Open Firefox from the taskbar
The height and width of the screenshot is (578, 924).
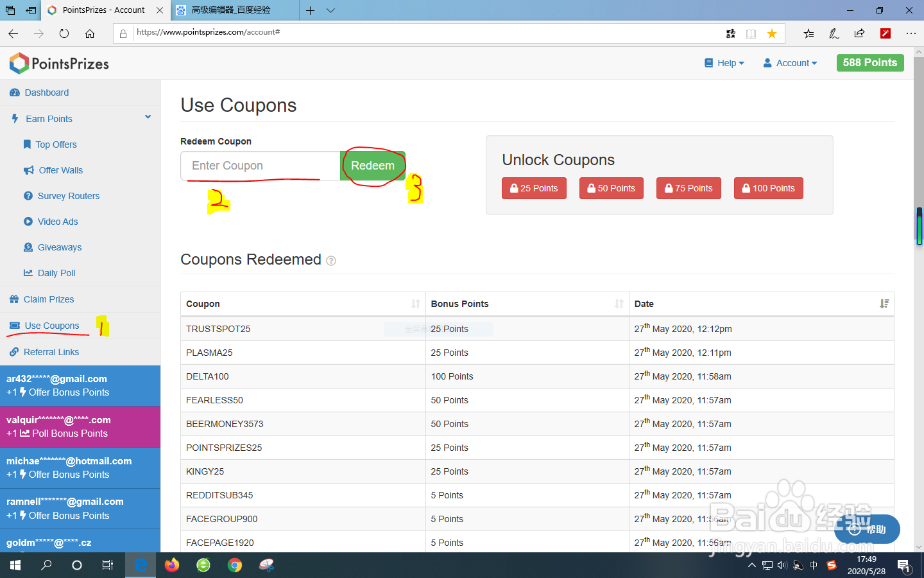coord(172,565)
